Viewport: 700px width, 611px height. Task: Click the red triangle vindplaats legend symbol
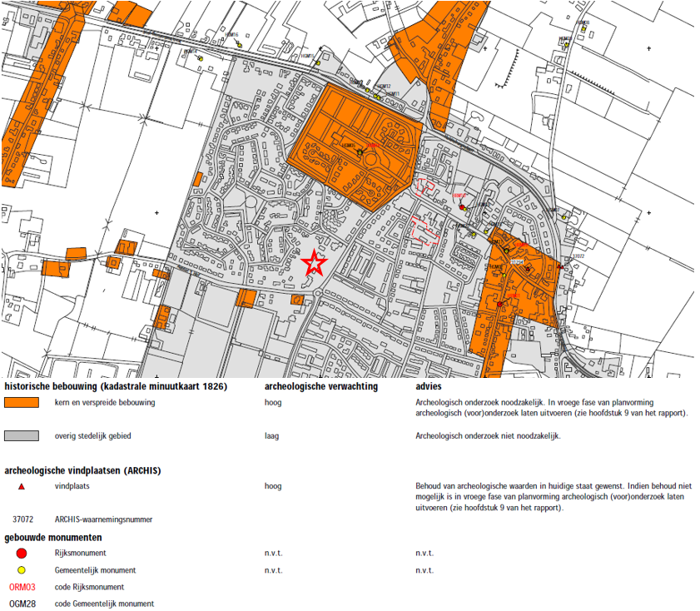(22, 486)
